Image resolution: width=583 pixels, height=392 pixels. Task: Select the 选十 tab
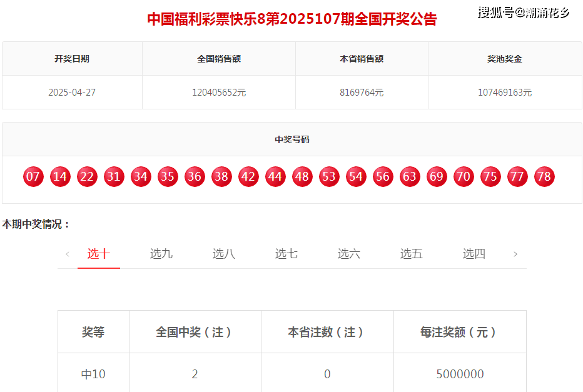pyautogui.click(x=99, y=254)
